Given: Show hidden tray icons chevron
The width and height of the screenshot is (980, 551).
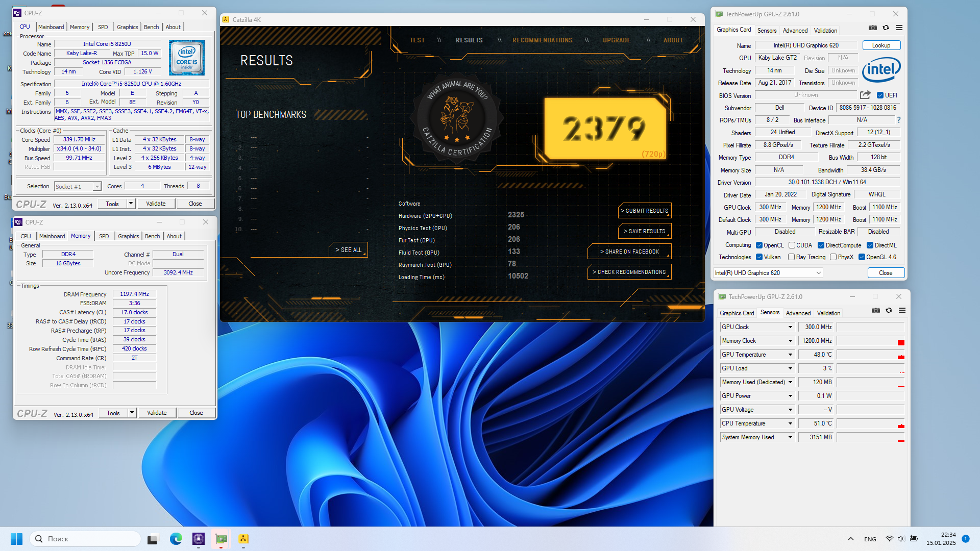Looking at the screenshot, I should [x=850, y=539].
